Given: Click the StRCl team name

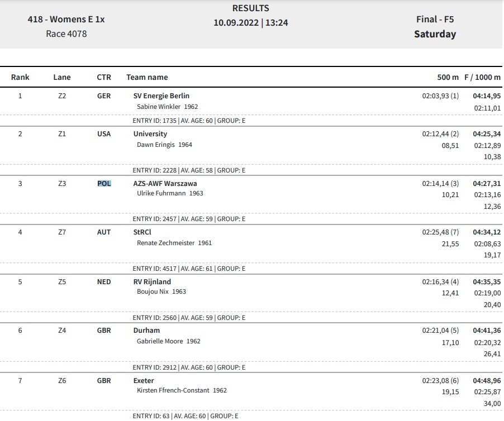Looking at the screenshot, I should (x=142, y=232).
